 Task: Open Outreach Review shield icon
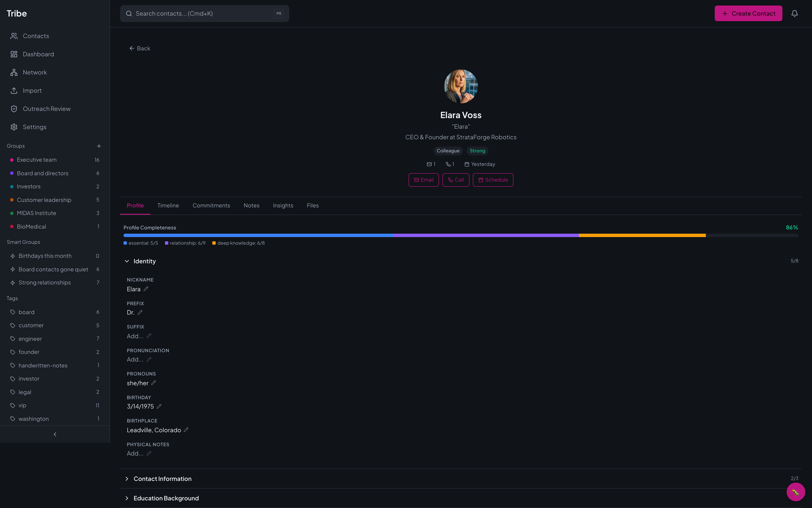pos(14,109)
